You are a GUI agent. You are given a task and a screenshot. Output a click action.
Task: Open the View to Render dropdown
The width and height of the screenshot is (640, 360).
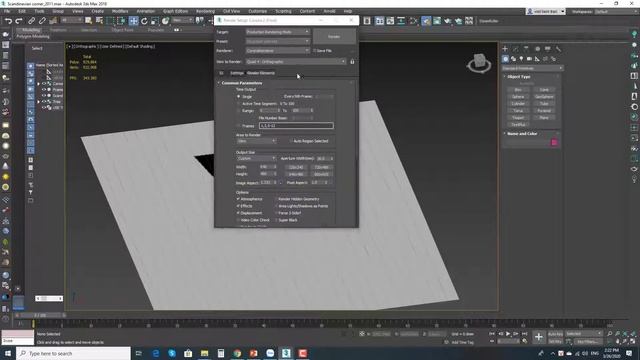click(x=296, y=62)
